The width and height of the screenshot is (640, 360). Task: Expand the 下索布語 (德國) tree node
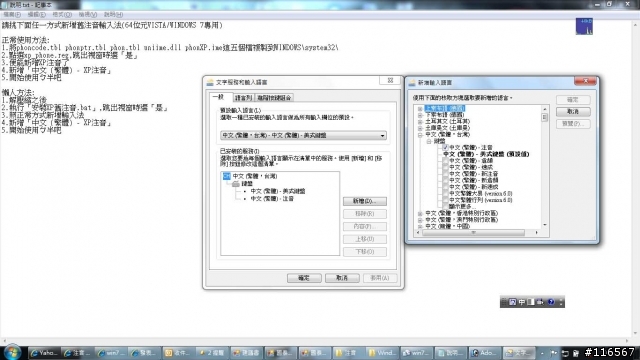[420, 115]
